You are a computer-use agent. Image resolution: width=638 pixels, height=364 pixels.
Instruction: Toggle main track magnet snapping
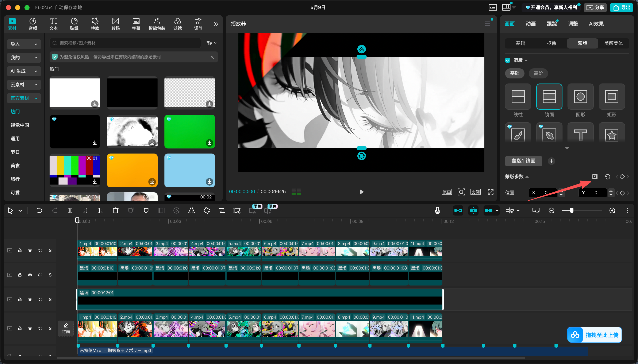pos(458,210)
